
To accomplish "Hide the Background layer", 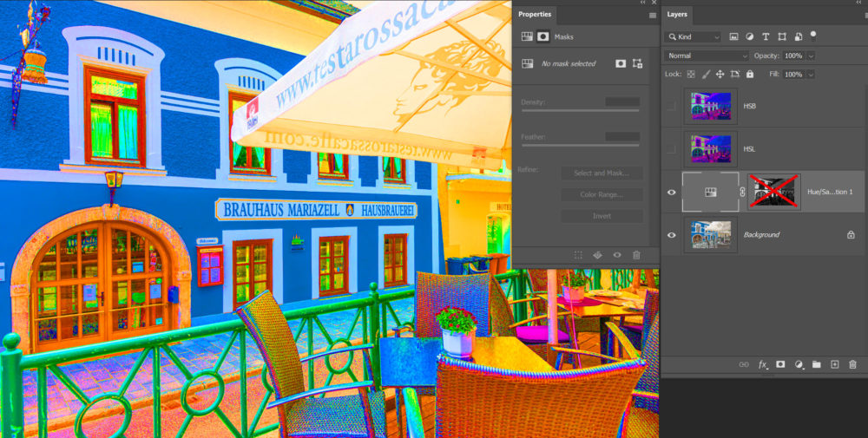I will coord(672,235).
